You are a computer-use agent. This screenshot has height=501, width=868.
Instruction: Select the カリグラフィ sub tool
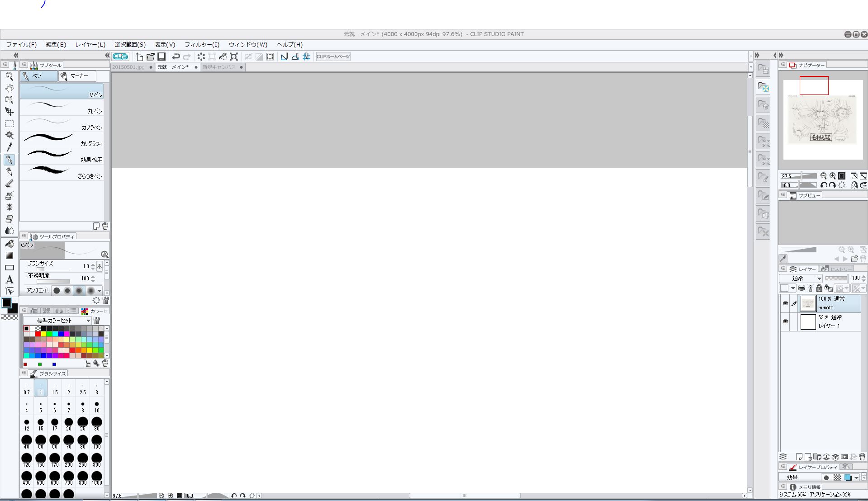point(62,140)
